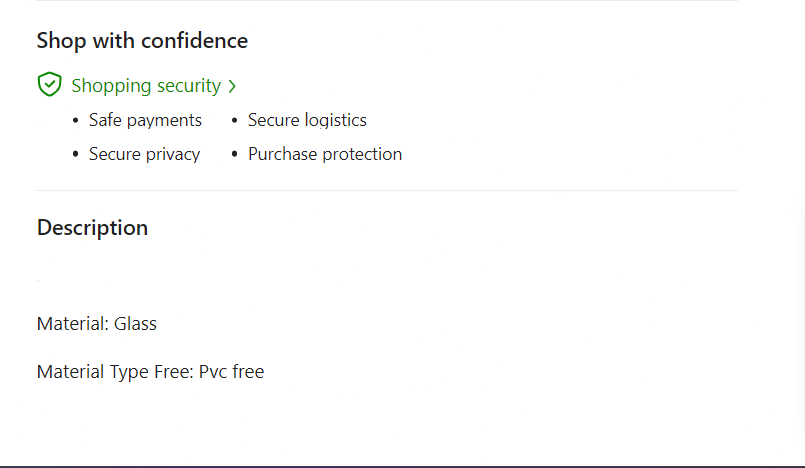This screenshot has height=468, width=805.
Task: Click the Pvc free value text
Action: [231, 372]
